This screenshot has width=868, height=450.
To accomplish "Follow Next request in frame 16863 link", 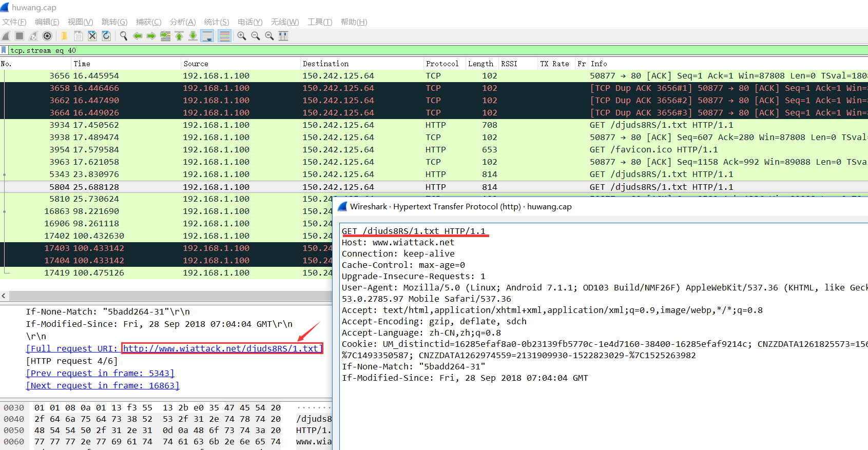I will pos(103,386).
